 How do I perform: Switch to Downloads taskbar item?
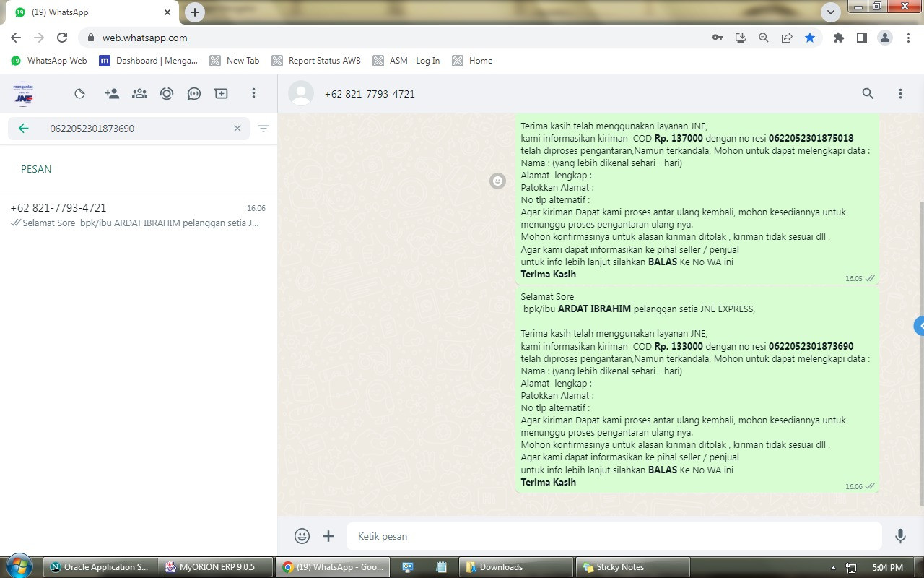[x=517, y=567]
